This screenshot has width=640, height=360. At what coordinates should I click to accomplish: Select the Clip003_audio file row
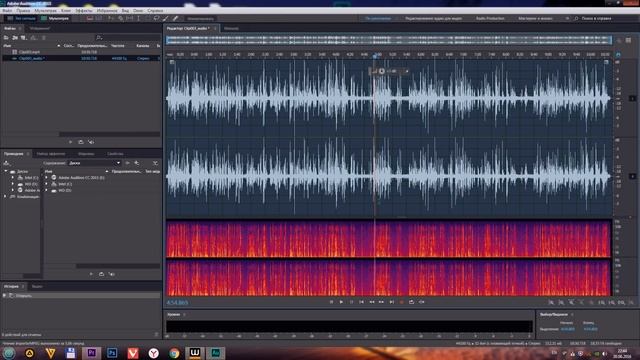pyautogui.click(x=81, y=58)
